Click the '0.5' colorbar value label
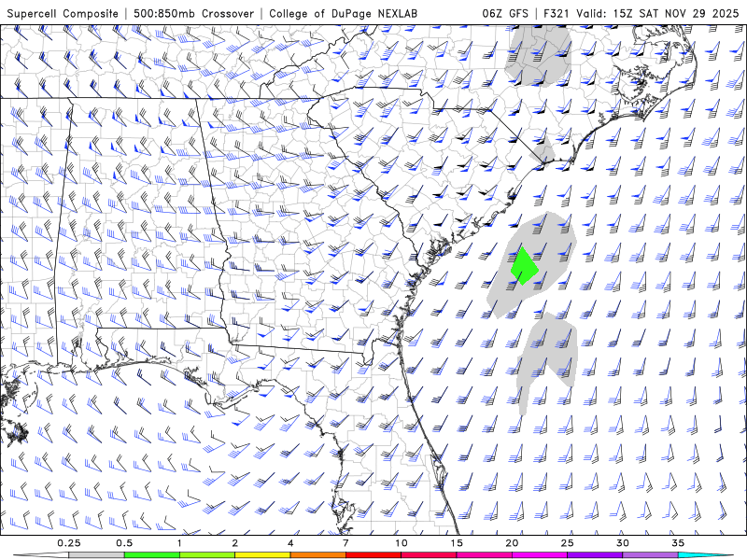 click(x=124, y=543)
